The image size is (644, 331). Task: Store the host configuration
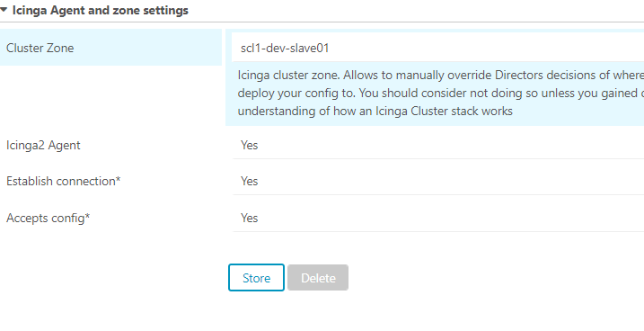pyautogui.click(x=256, y=278)
